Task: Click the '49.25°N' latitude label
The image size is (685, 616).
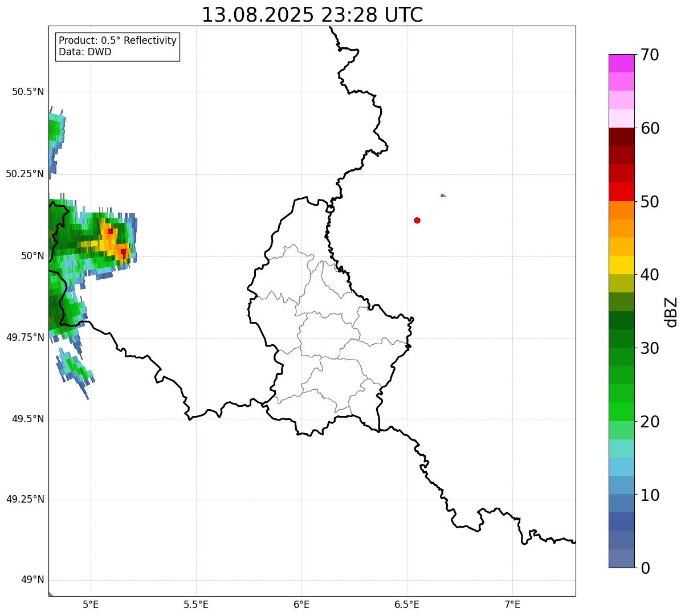Action: [x=25, y=499]
